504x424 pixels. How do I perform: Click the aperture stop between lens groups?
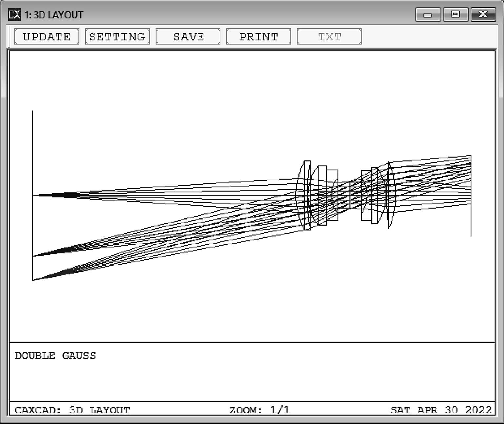pos(350,195)
